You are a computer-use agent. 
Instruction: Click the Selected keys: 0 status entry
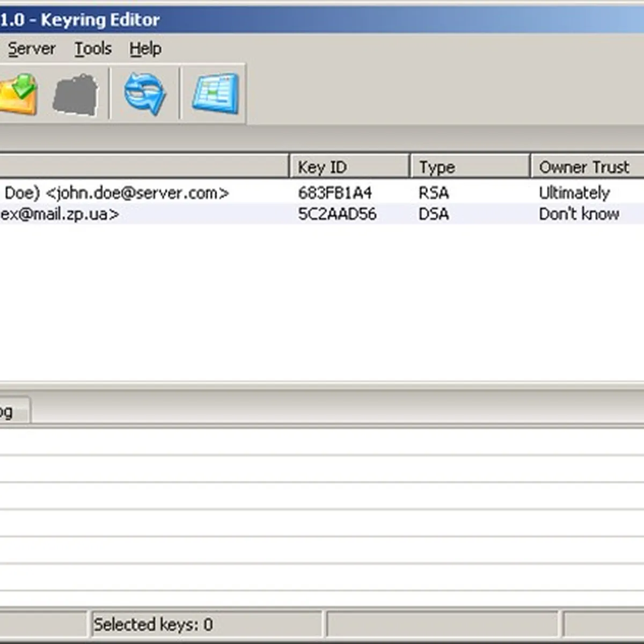pos(153,625)
